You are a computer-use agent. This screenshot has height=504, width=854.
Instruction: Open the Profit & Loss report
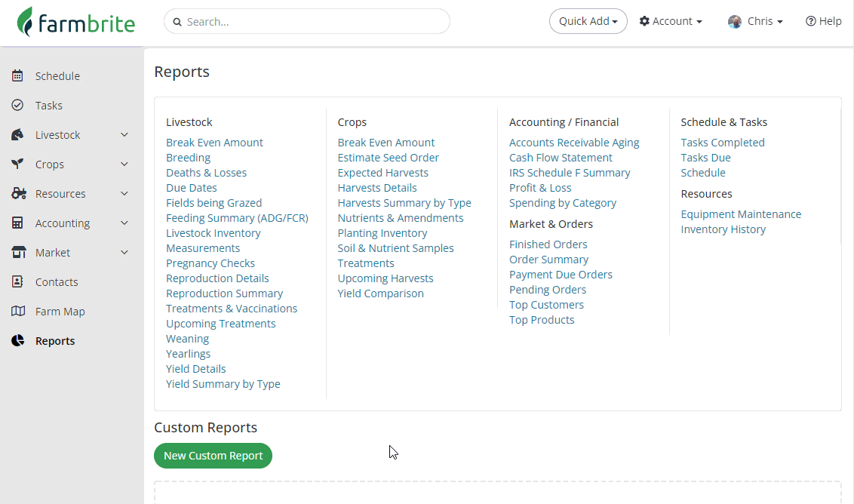coord(539,187)
